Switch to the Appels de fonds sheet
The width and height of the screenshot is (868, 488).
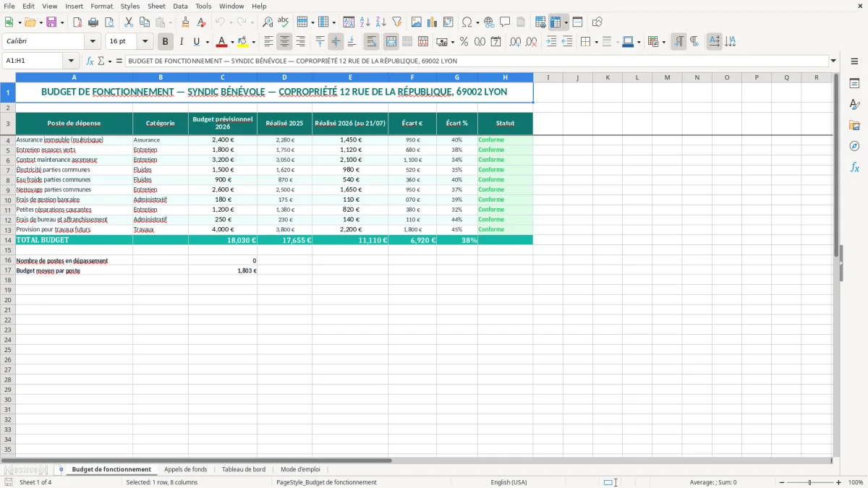click(x=185, y=469)
